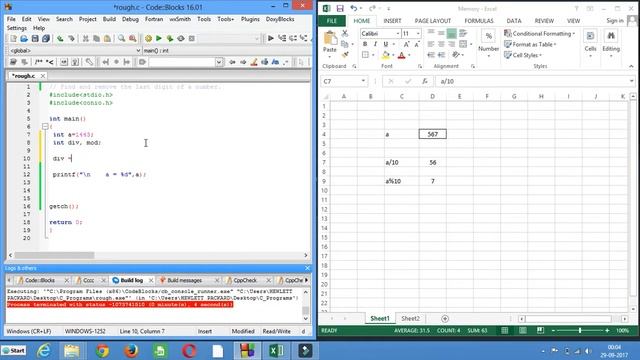Switch to Sheet2 in Excel
The image size is (640, 360).
[x=410, y=318]
